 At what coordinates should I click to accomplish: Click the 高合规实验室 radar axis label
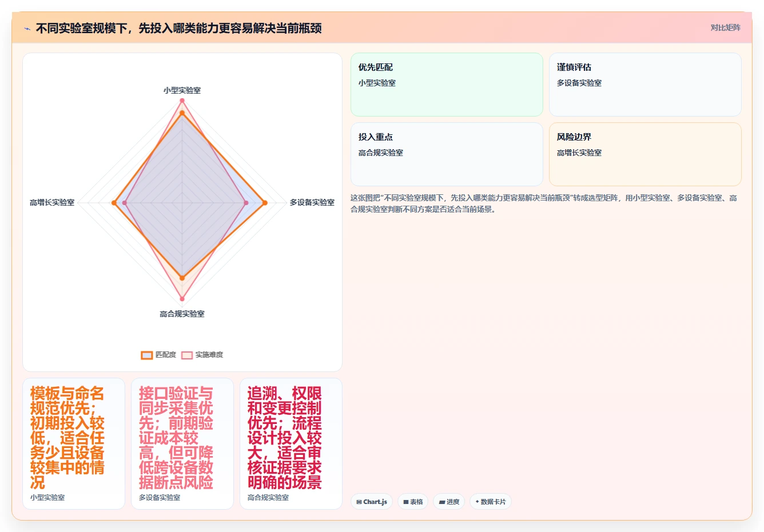click(182, 314)
